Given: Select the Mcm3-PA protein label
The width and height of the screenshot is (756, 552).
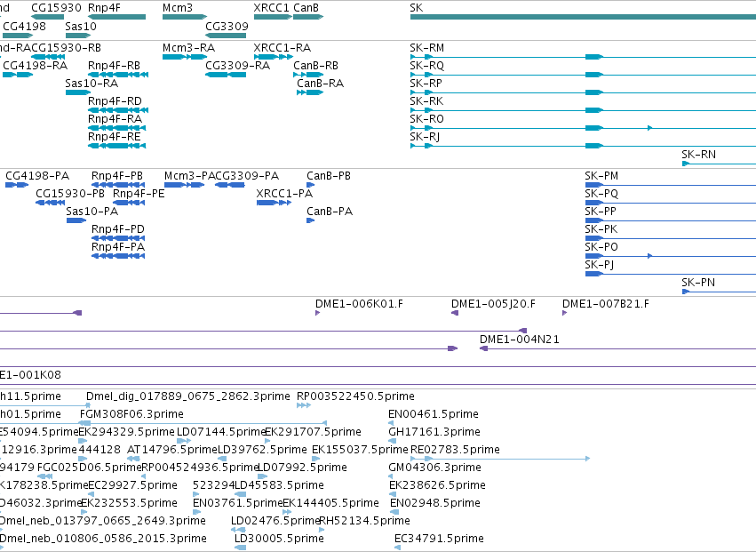Looking at the screenshot, I should pyautogui.click(x=189, y=176).
